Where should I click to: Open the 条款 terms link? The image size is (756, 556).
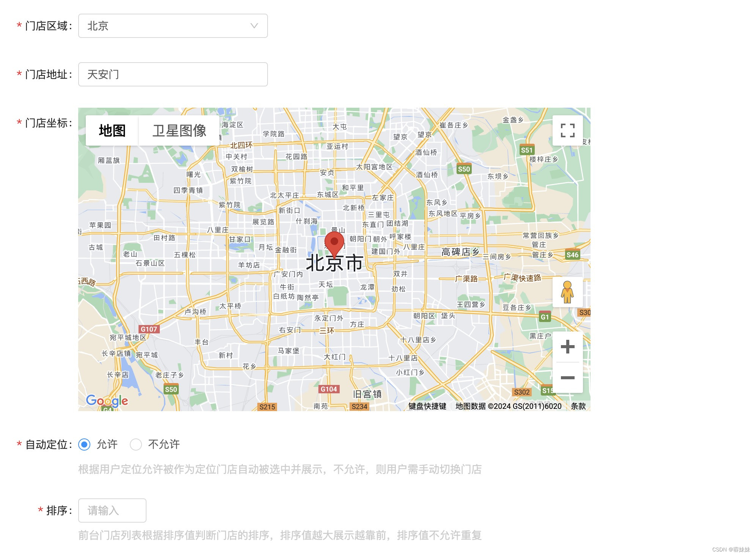pos(578,406)
